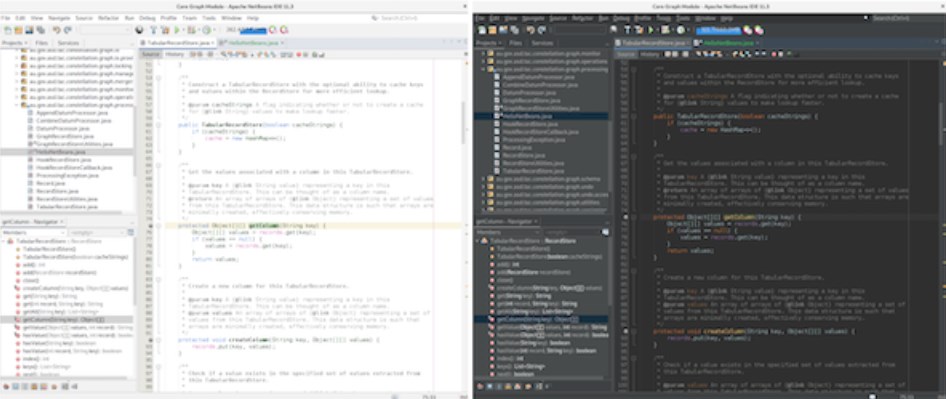Click New Project icon in dark window toolbar
The height and width of the screenshot is (399, 946).
pos(492,30)
